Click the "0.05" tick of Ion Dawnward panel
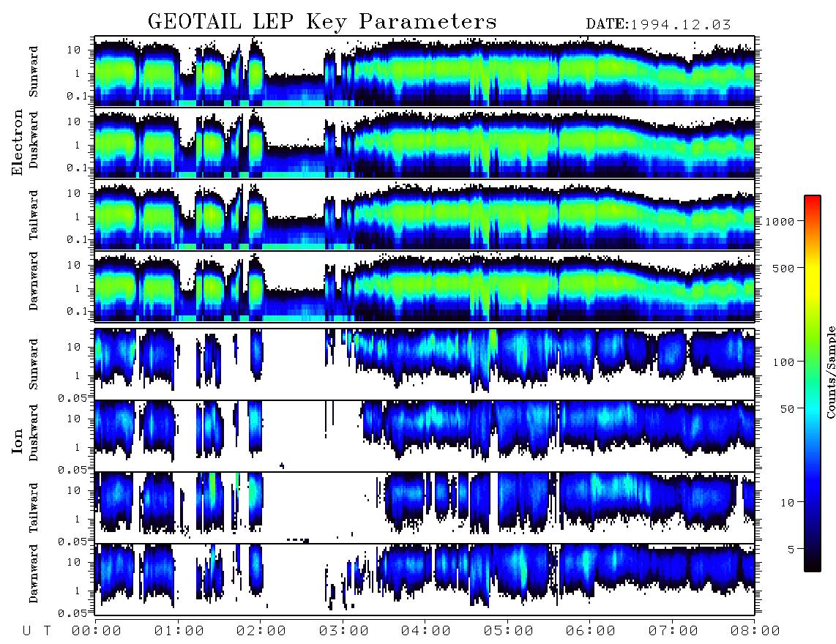 (72, 613)
